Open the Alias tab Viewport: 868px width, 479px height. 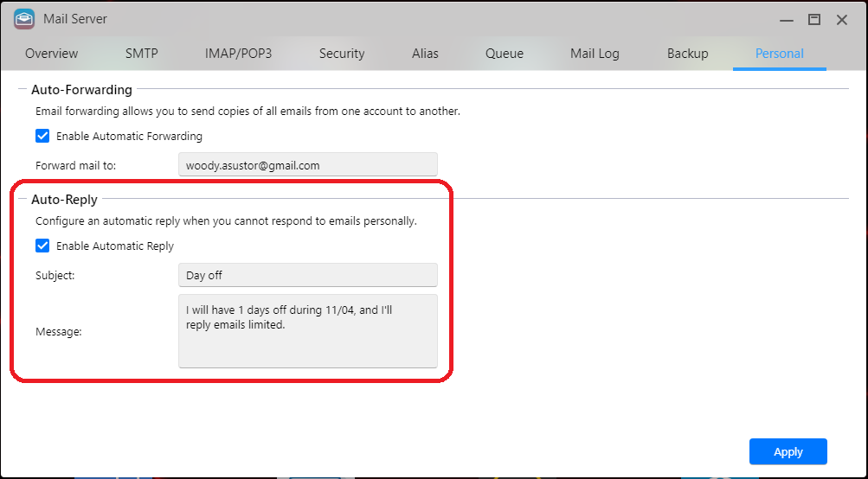coord(425,54)
